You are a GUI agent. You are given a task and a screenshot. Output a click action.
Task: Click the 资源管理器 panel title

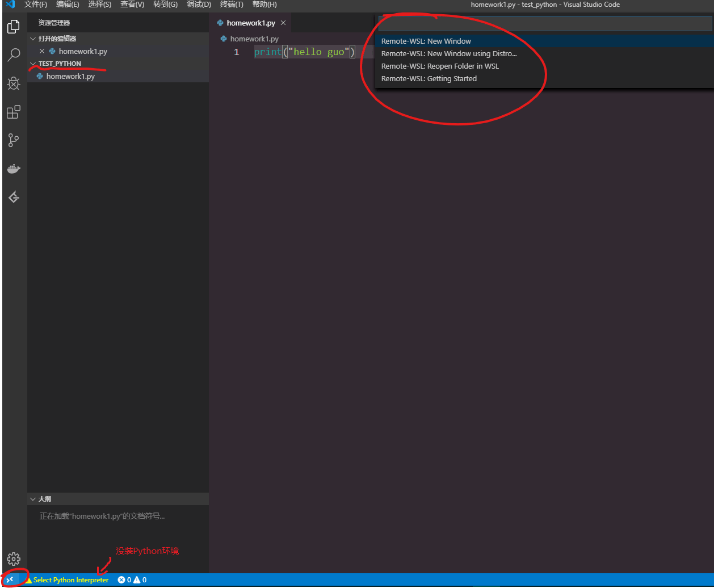[x=54, y=23]
